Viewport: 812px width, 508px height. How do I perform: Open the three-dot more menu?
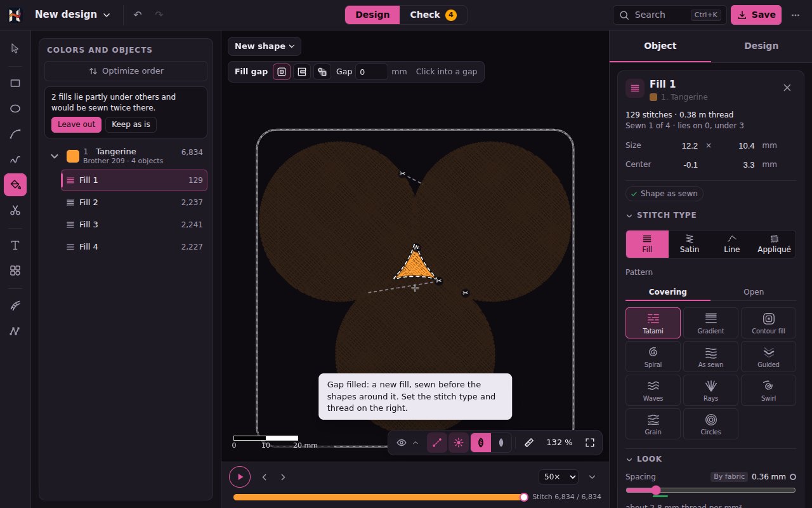click(796, 15)
